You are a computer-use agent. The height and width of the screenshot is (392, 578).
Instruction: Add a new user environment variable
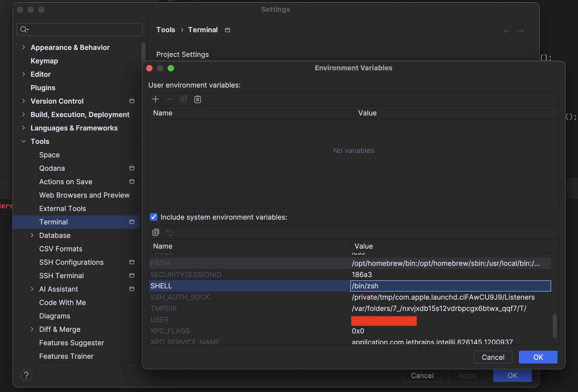(156, 99)
